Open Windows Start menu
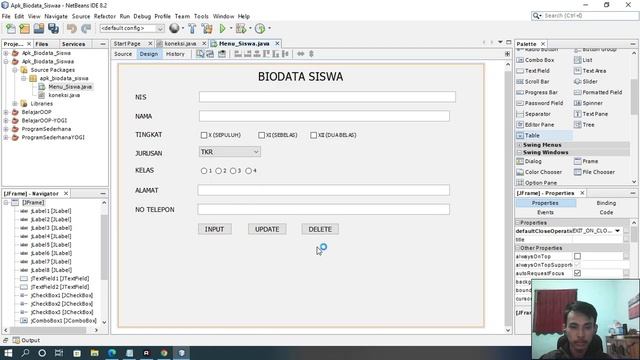This screenshot has height=360, width=640. point(8,353)
